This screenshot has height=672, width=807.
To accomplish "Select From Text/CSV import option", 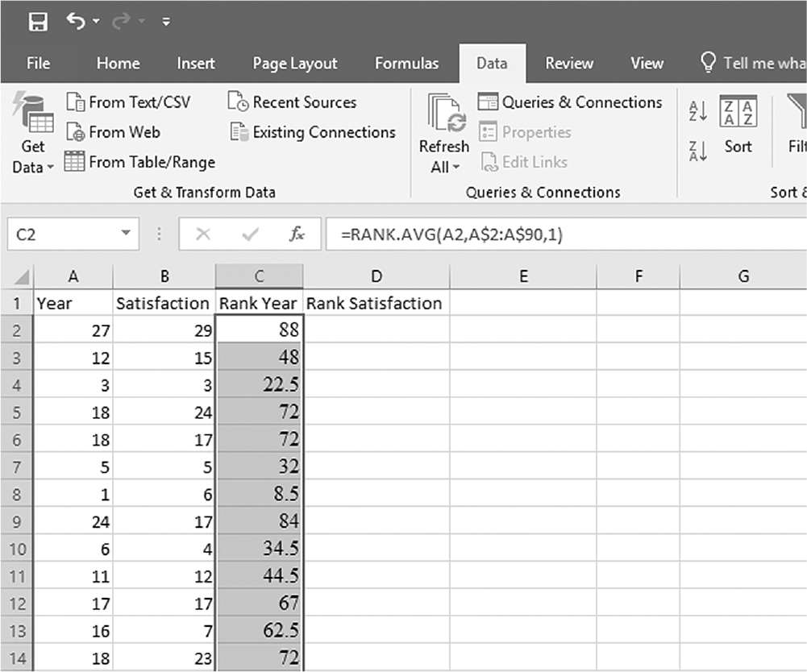I will (x=128, y=102).
